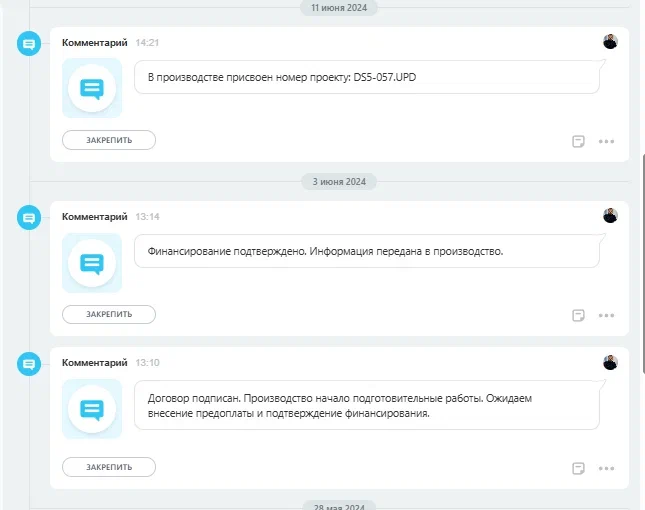This screenshot has width=645, height=510.
Task: Click the note icon on the 13:10 comment
Action: [578, 468]
